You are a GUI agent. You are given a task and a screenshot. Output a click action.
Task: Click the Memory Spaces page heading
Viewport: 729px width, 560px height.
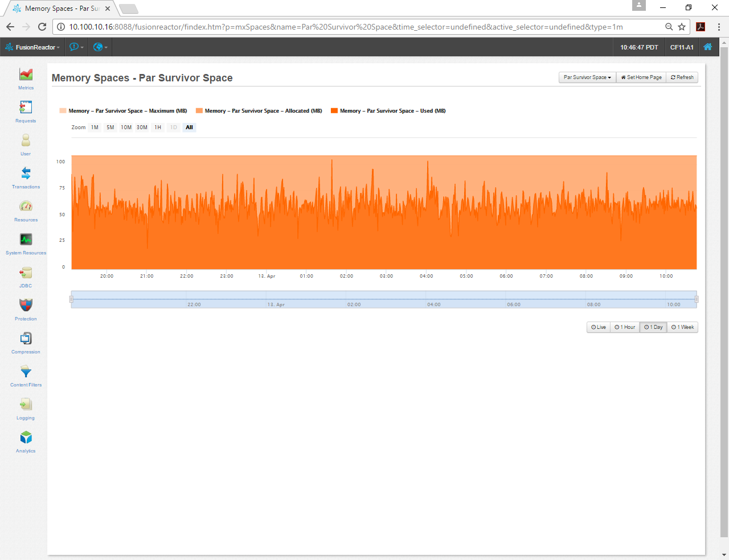(142, 78)
